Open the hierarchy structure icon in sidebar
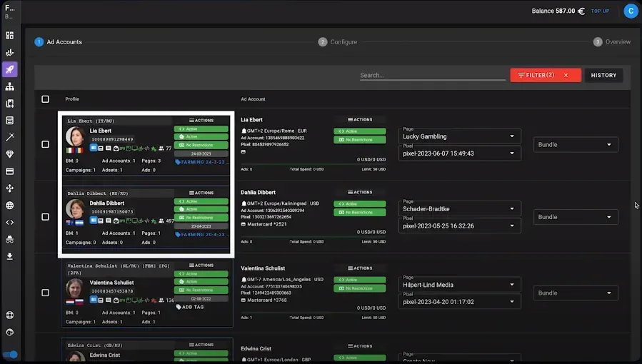642x364 pixels. click(x=10, y=86)
